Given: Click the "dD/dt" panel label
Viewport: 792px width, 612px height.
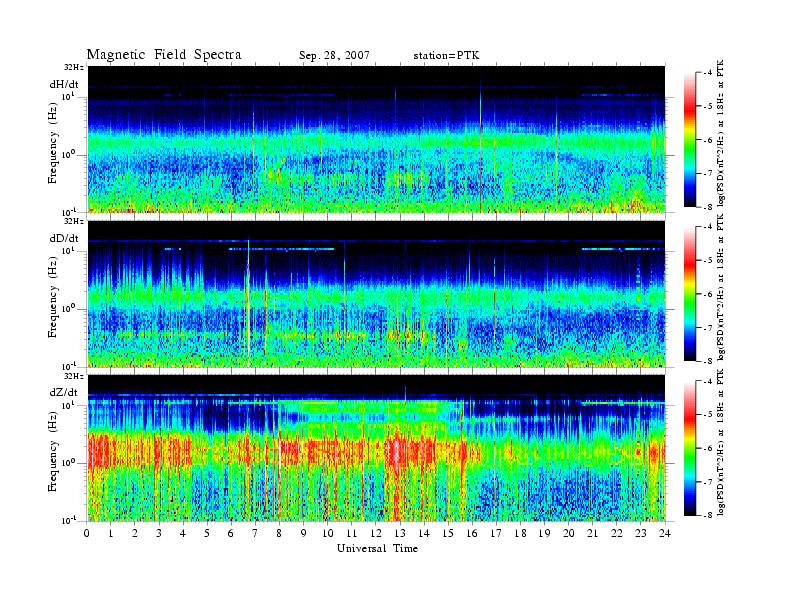Looking at the screenshot, I should [64, 238].
